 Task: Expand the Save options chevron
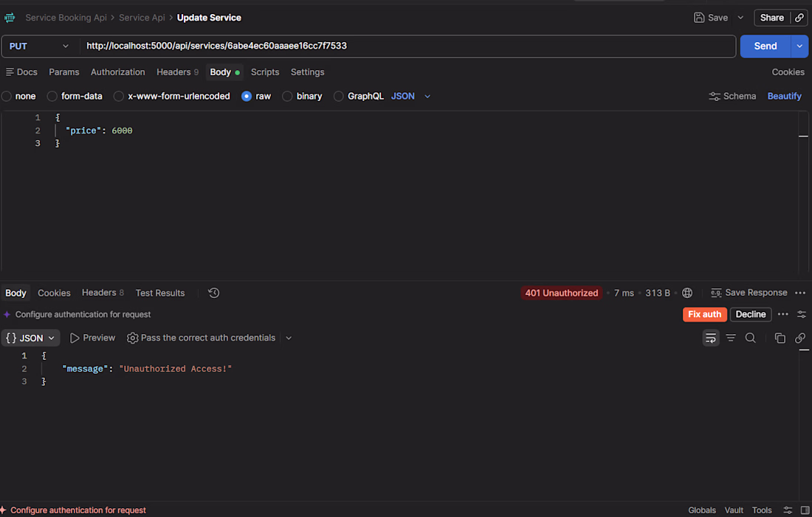[x=740, y=18]
